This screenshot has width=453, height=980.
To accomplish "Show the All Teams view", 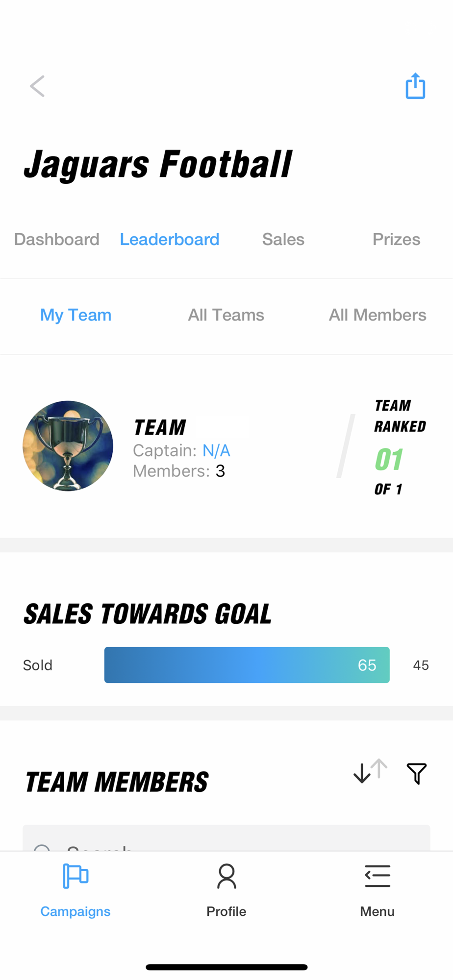I will 226,315.
